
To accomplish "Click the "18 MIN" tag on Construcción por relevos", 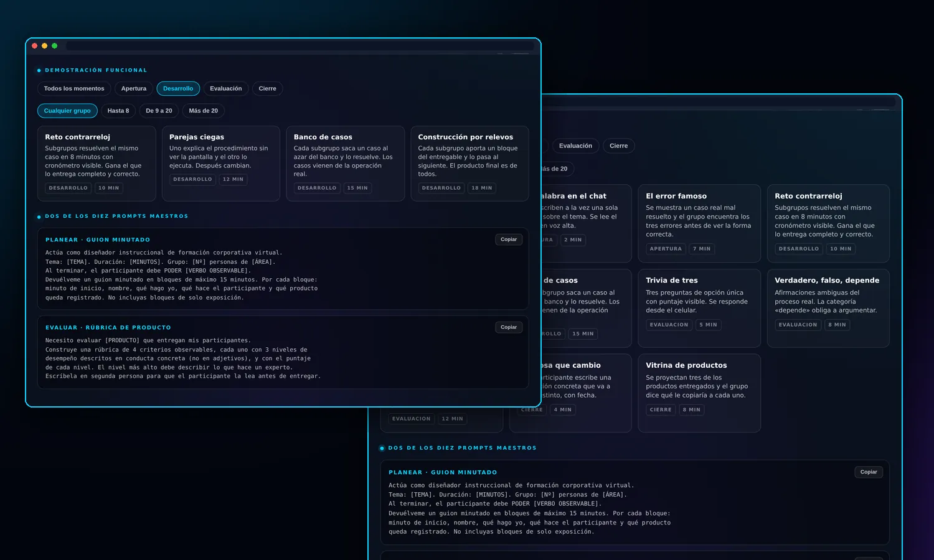I will tap(482, 188).
